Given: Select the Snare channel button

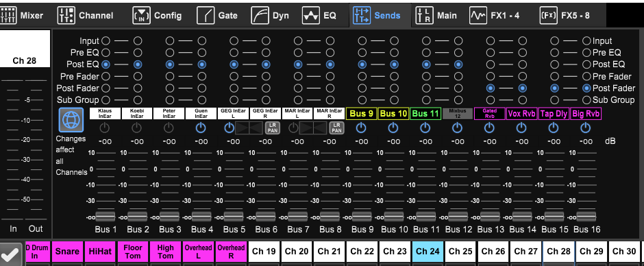Looking at the screenshot, I should click(x=67, y=252).
